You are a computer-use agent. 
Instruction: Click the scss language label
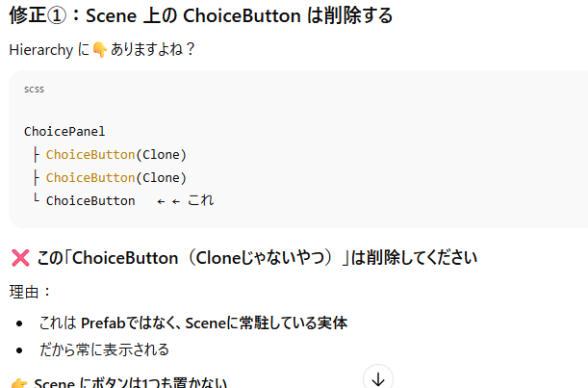(x=34, y=90)
